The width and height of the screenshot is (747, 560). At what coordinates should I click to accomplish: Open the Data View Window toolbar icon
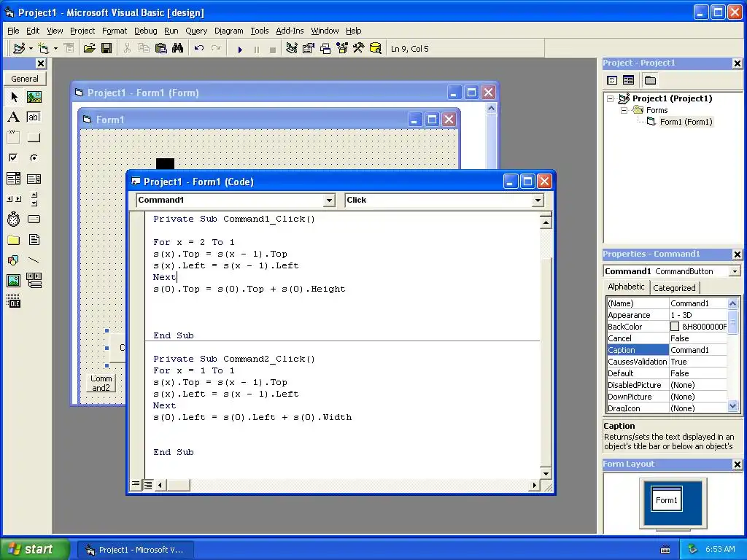coord(376,49)
